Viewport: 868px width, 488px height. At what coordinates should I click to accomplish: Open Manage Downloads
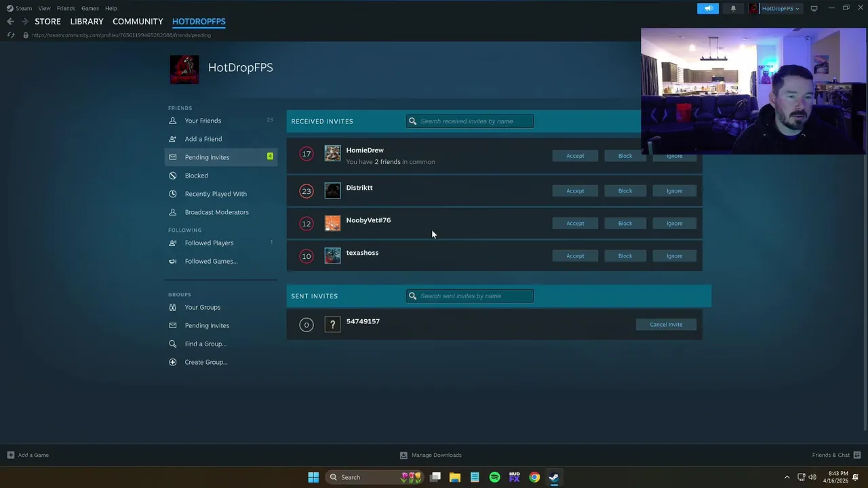click(431, 455)
